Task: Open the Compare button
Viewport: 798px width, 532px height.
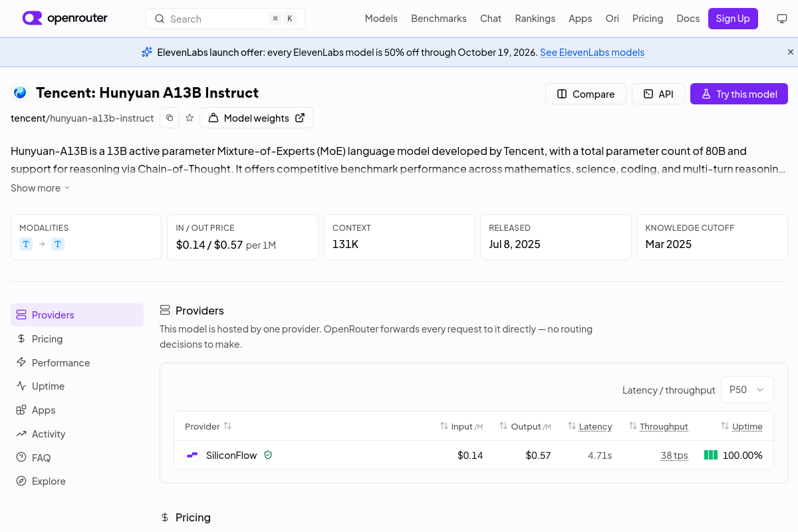Action: click(x=585, y=94)
